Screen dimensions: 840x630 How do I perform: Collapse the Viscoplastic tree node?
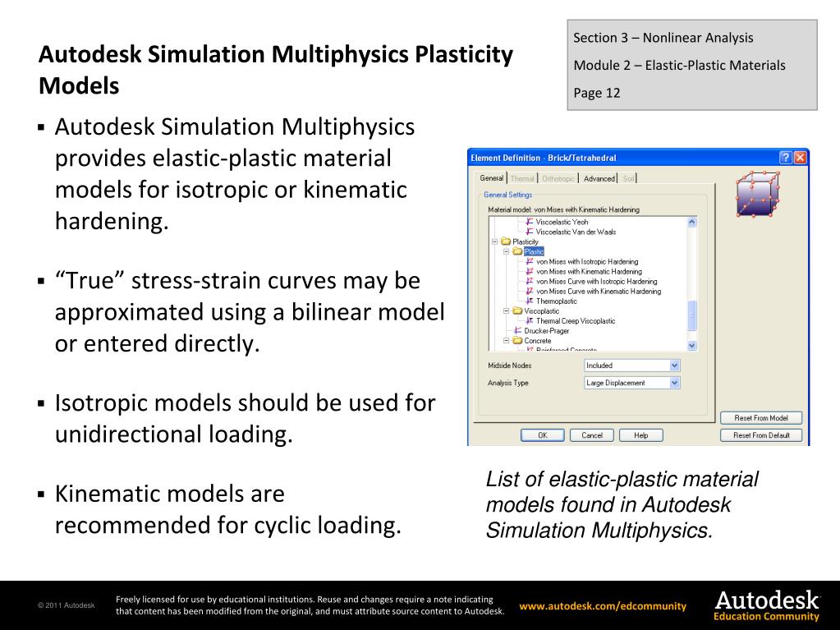(507, 310)
